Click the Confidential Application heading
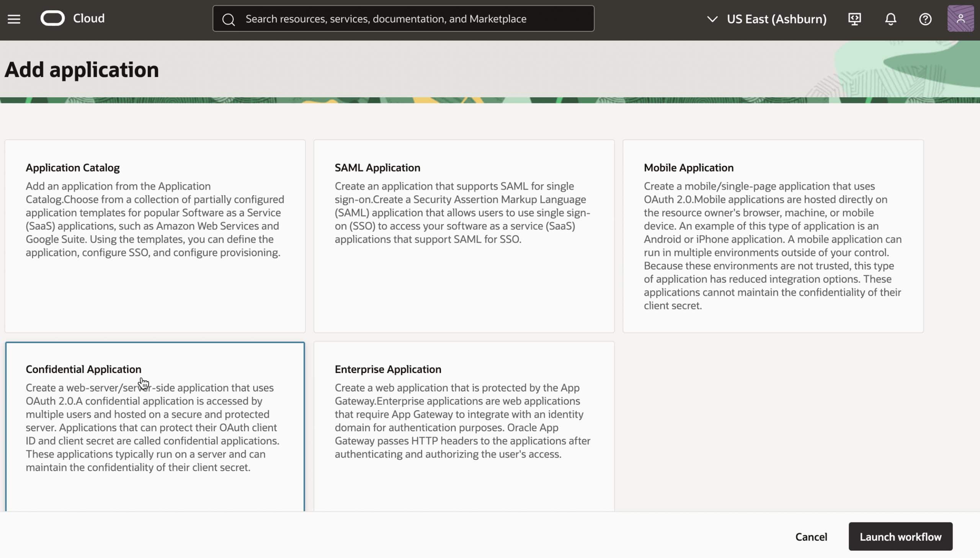Image resolution: width=980 pixels, height=558 pixels. (83, 369)
